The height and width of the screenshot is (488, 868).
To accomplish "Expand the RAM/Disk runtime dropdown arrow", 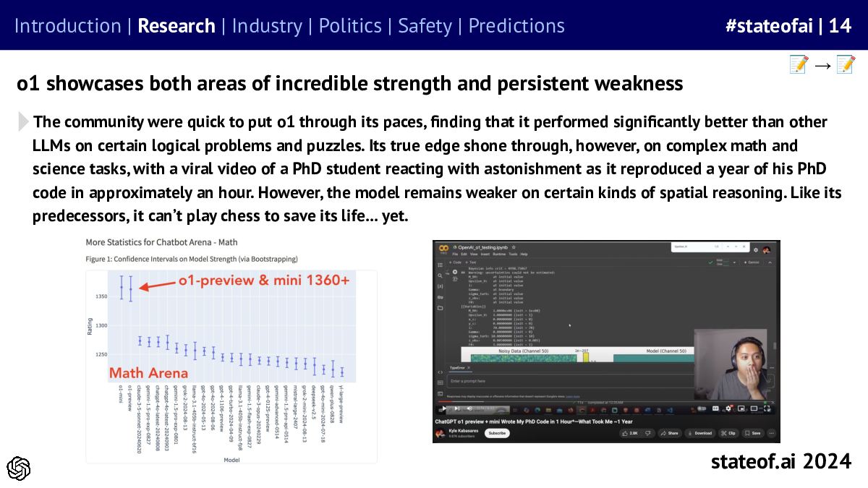I will pos(734,262).
